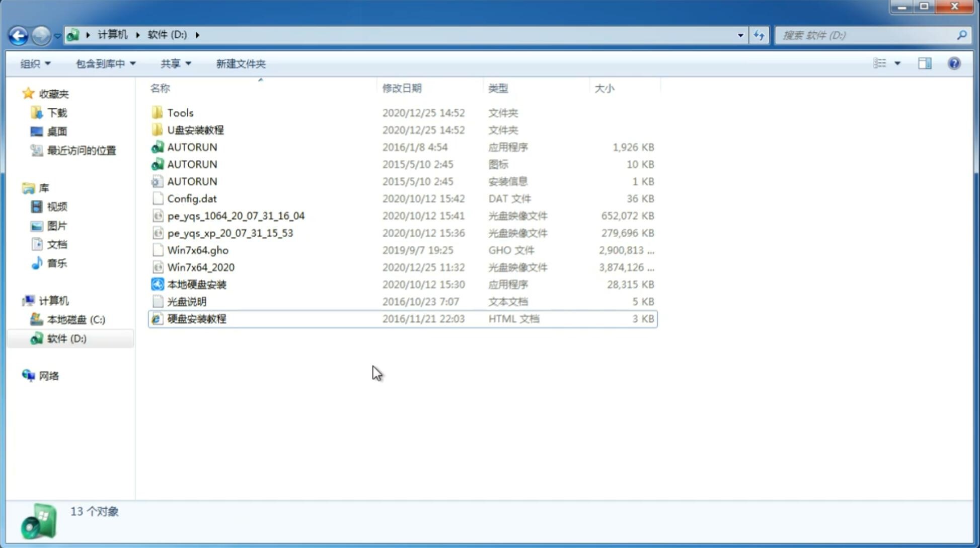
Task: Open 硬盘安装教程 HTML document
Action: [x=196, y=318]
